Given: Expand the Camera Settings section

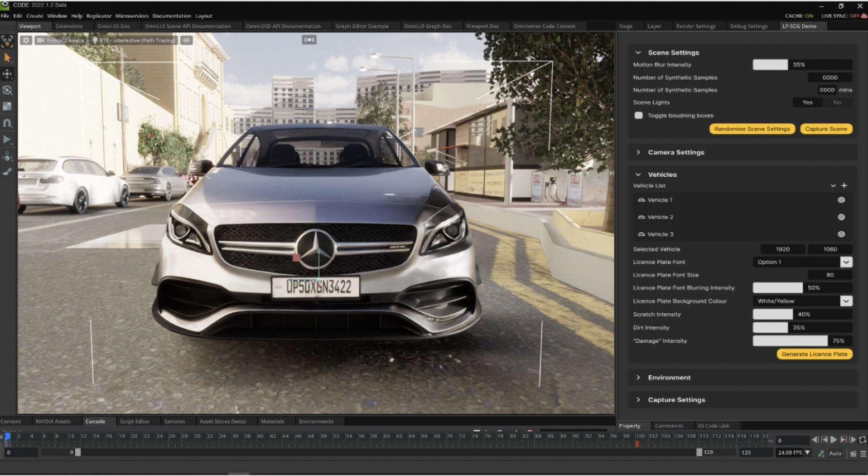Looking at the screenshot, I should (638, 152).
